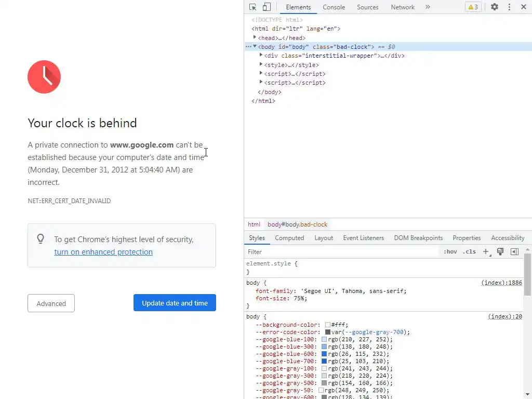Expand the style element node
Image resolution: width=532 pixels, height=399 pixels.
[261, 64]
